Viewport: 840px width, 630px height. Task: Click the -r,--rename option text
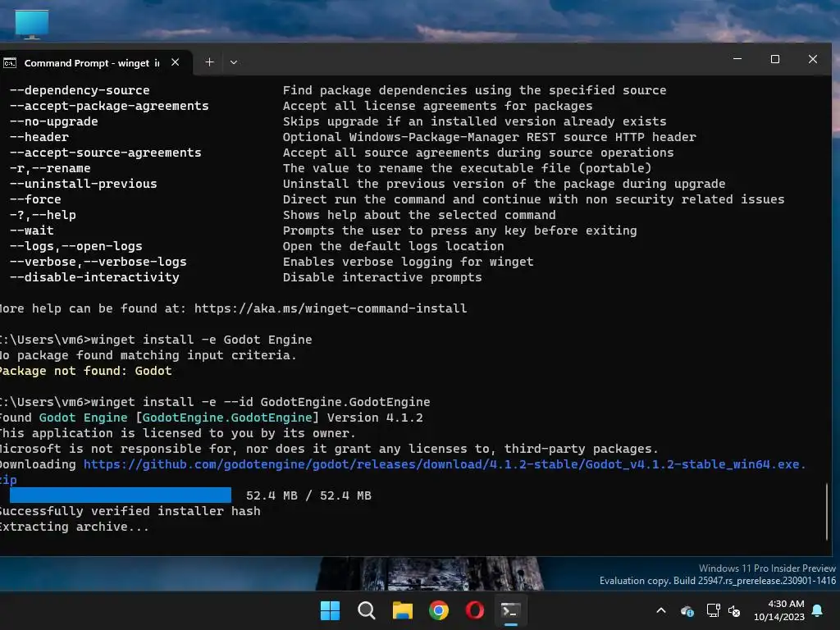coord(50,168)
